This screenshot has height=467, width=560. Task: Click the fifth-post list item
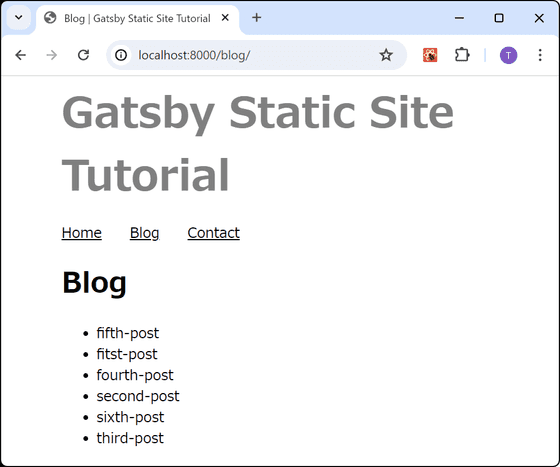click(128, 333)
